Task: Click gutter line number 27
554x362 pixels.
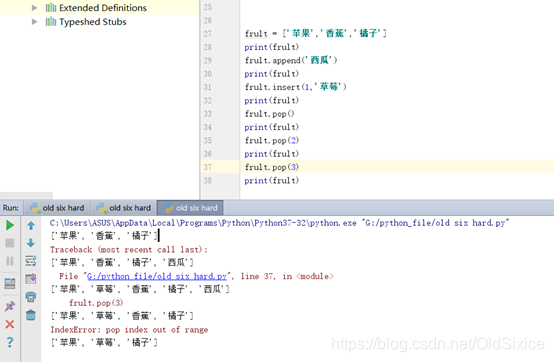Action: [x=208, y=34]
